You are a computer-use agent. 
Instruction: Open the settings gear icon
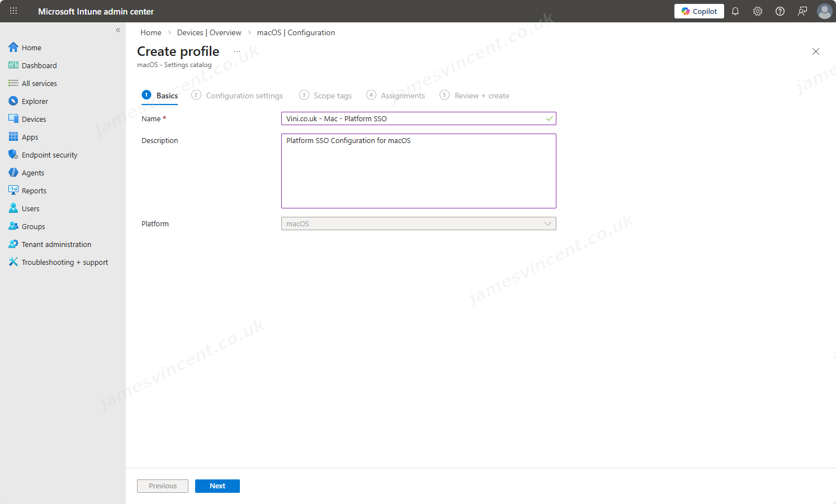[x=758, y=11]
